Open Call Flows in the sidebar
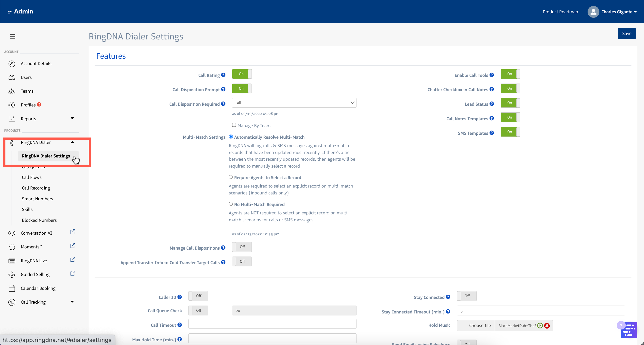The width and height of the screenshot is (644, 345). 32,177
